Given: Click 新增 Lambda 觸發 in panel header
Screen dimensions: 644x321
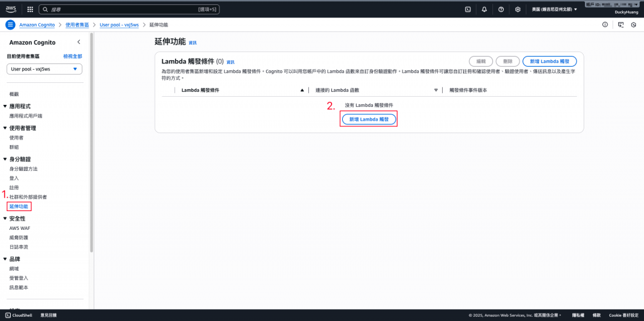Looking at the screenshot, I should (550, 61).
